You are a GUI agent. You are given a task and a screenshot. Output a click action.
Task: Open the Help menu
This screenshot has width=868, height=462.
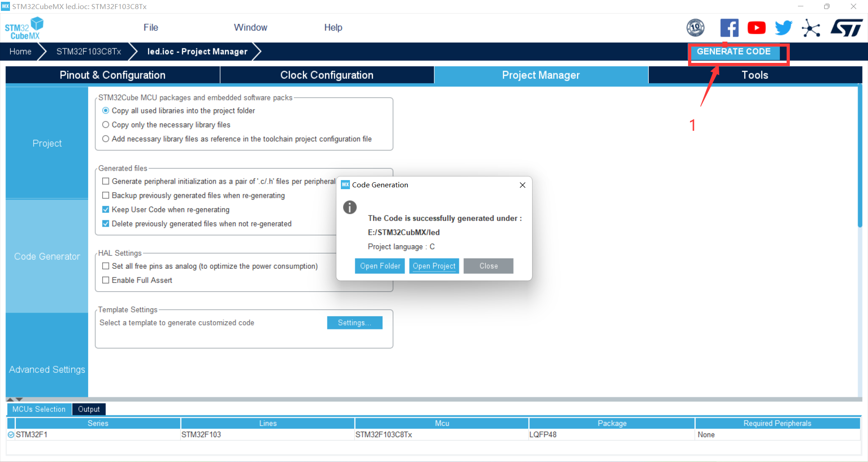tap(333, 28)
